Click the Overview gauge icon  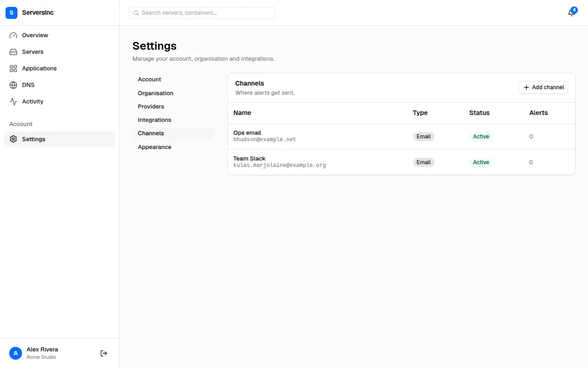pos(13,35)
